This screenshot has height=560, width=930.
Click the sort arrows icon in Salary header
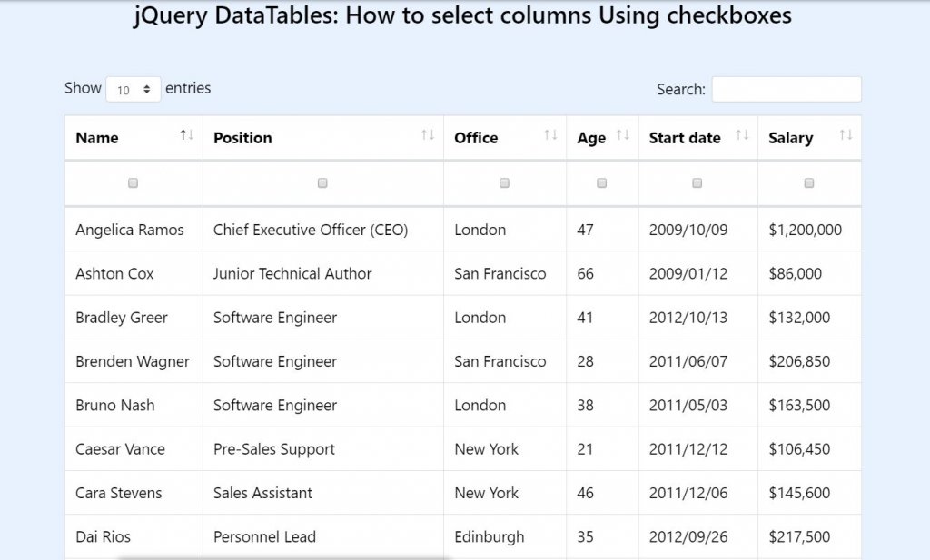tap(846, 135)
